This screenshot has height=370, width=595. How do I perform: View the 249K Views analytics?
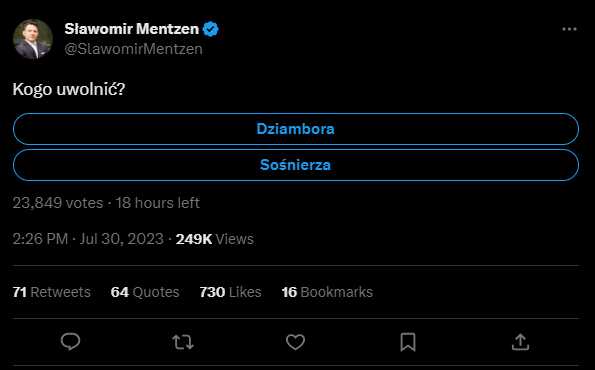214,239
